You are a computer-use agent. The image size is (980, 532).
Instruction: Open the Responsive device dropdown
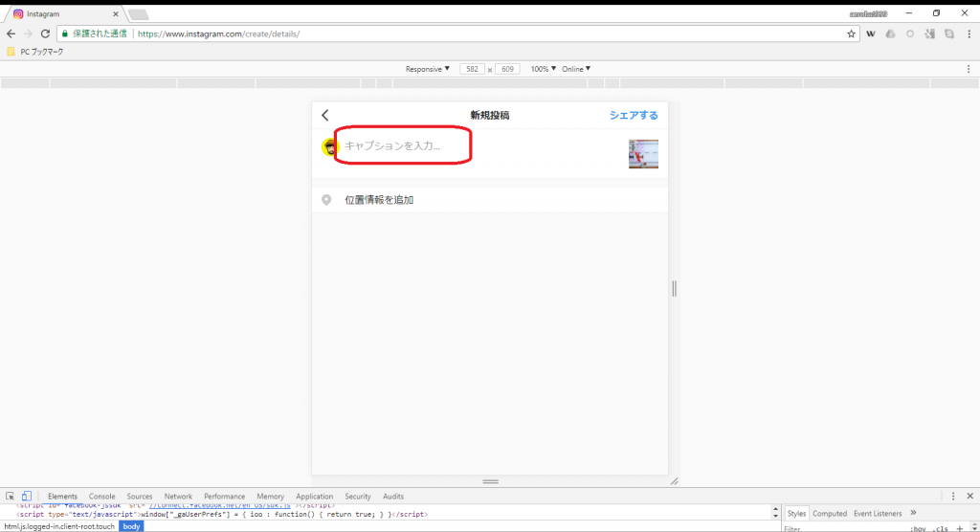point(427,69)
